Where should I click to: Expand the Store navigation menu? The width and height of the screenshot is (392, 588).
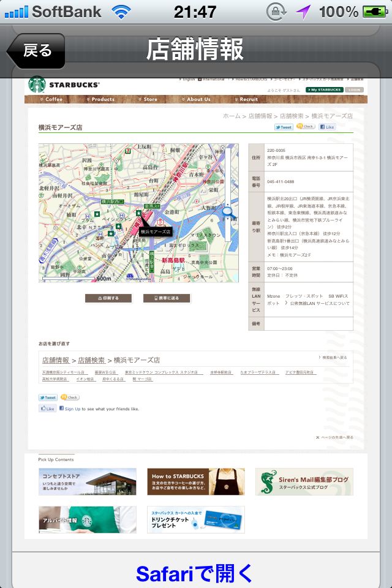(x=148, y=99)
